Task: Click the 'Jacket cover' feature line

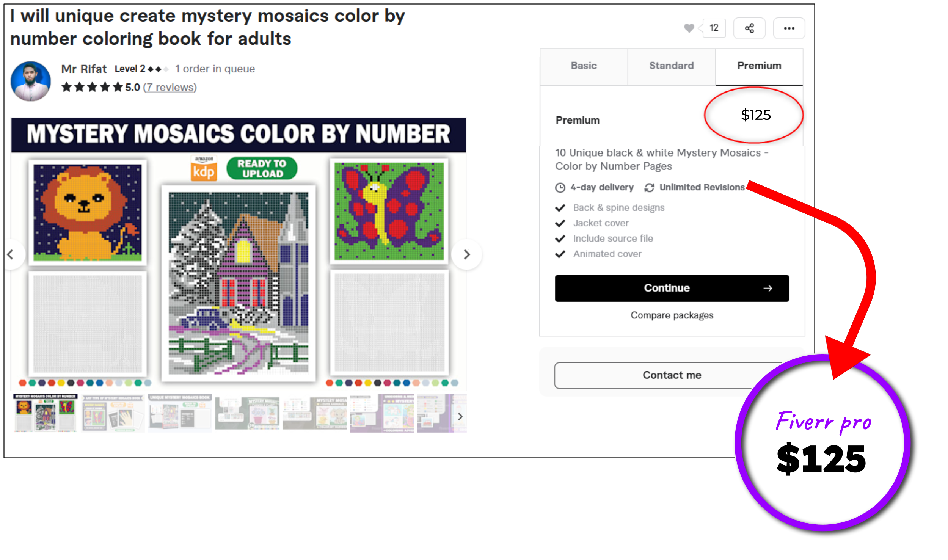Action: click(x=601, y=223)
